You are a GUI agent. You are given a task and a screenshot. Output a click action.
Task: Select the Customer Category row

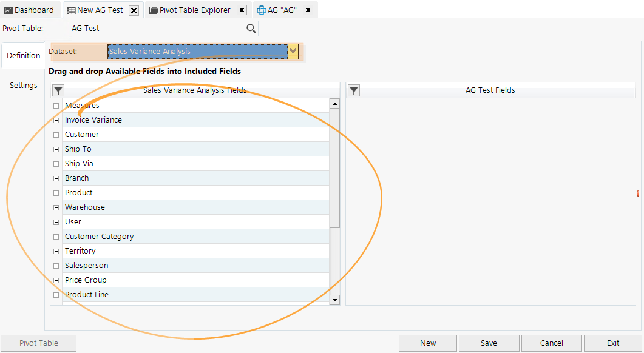coord(195,237)
